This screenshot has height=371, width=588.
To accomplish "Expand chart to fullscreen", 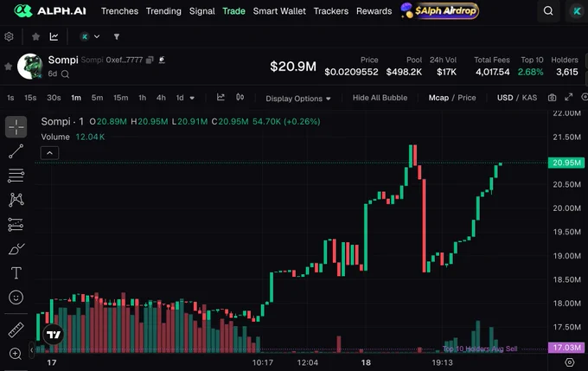I will [x=569, y=97].
